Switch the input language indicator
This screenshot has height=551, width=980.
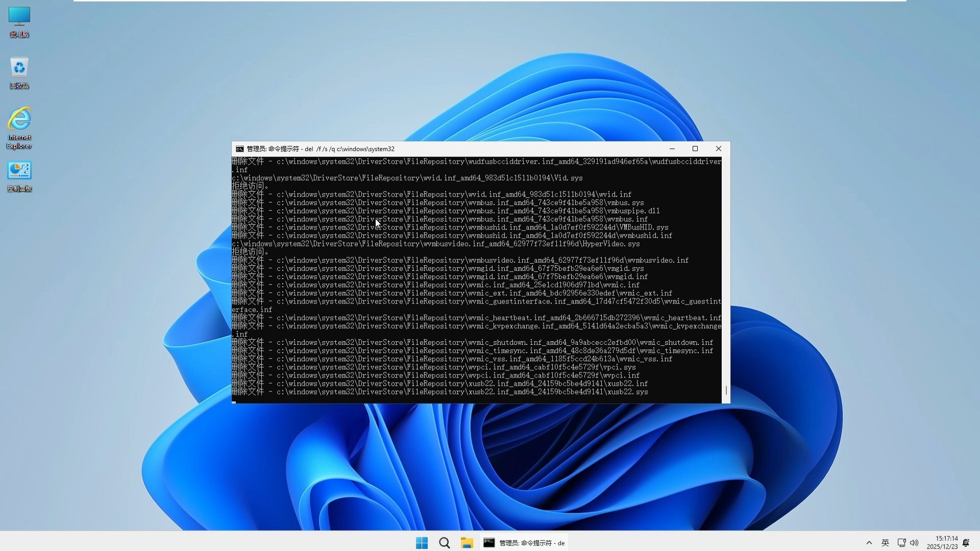click(885, 543)
